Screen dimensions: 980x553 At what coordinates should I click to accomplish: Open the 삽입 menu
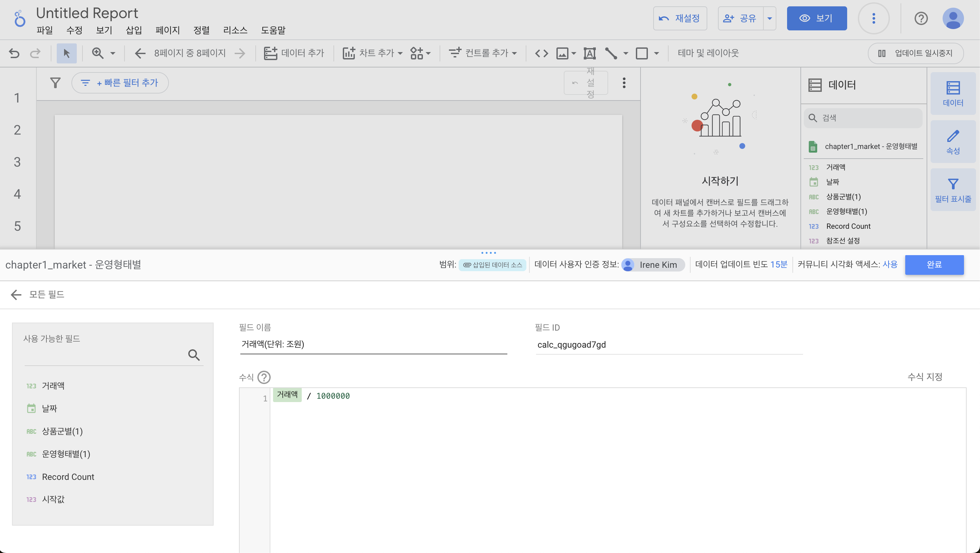click(x=134, y=30)
